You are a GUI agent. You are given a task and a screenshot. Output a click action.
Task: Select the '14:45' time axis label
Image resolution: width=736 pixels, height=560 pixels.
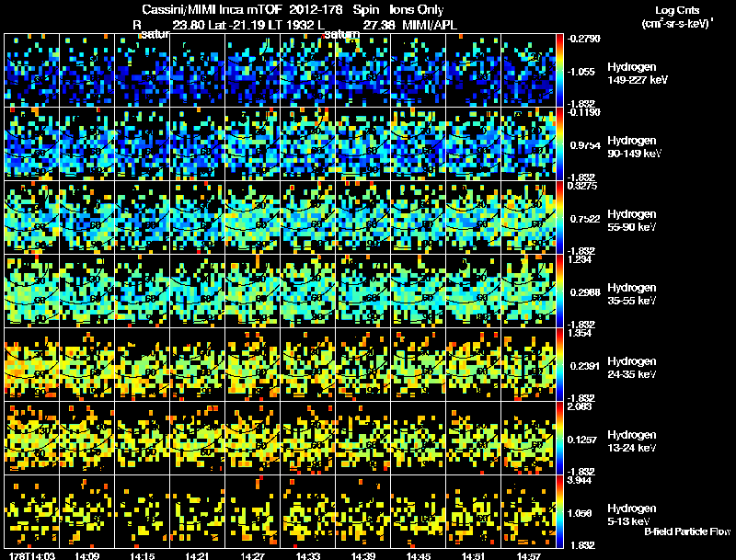coord(419,555)
